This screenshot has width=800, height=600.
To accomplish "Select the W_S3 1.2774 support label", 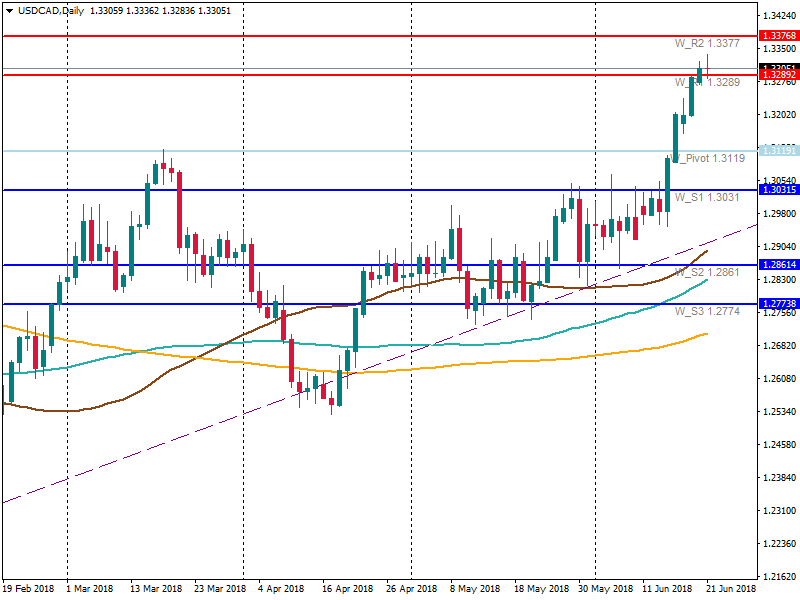I will point(707,312).
